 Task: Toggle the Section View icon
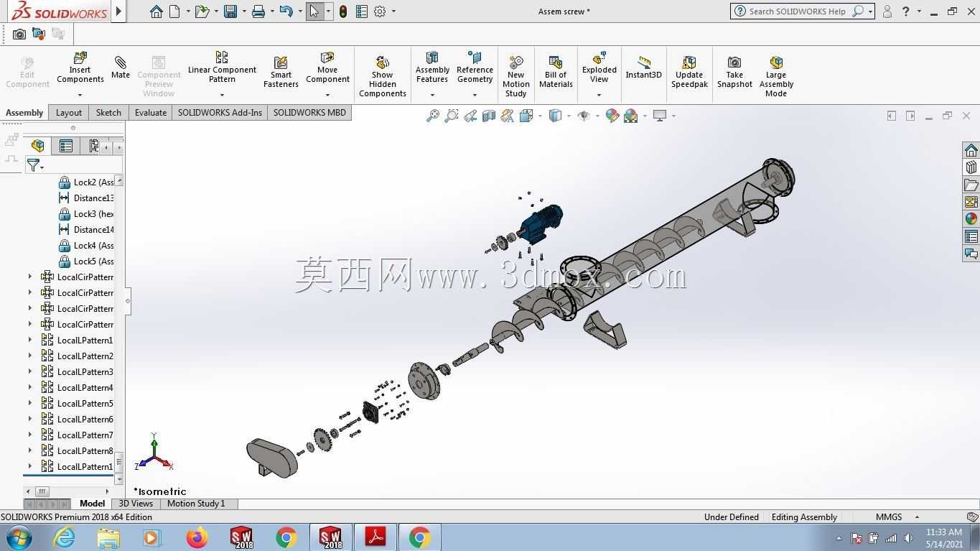(x=489, y=116)
